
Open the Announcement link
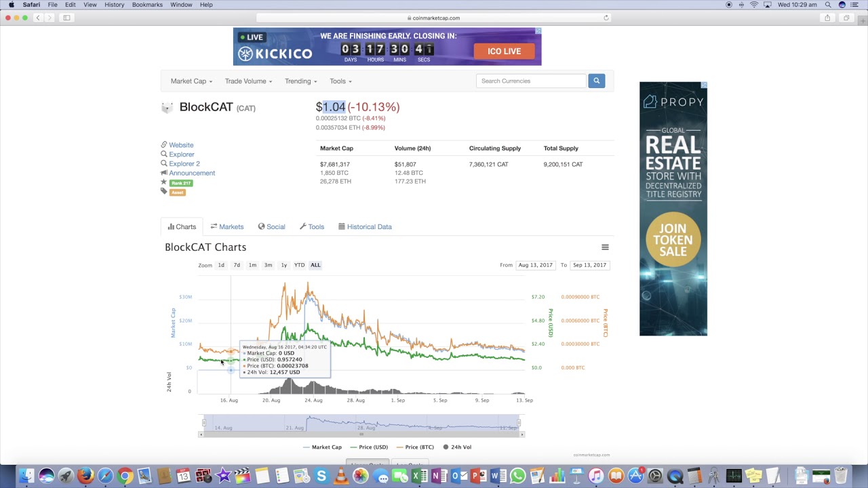(192, 173)
